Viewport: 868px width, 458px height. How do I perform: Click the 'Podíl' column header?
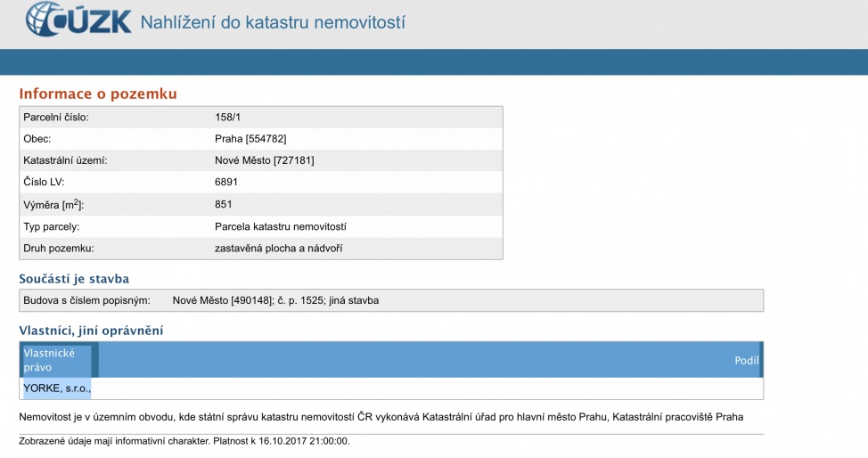coord(746,360)
